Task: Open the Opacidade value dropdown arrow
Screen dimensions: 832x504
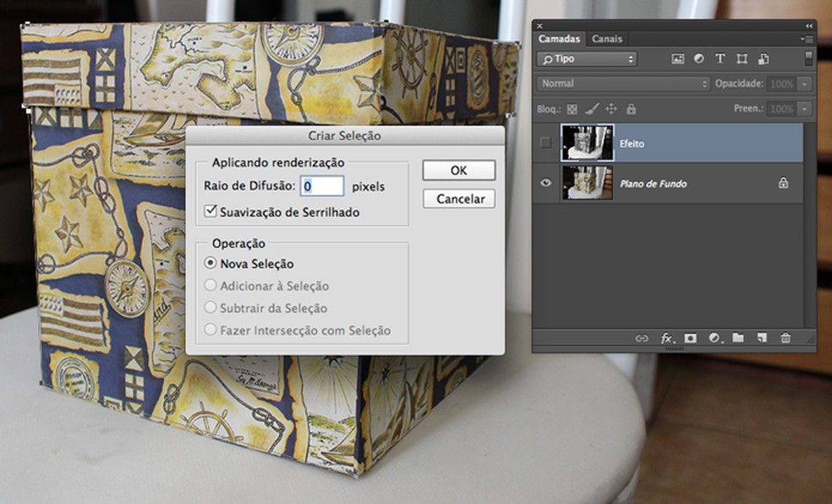Action: click(805, 84)
